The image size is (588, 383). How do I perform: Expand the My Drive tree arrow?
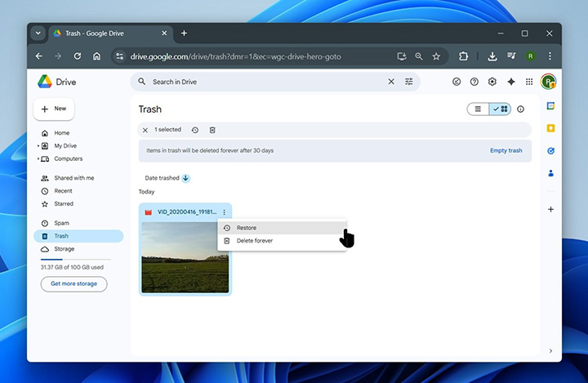[38, 146]
